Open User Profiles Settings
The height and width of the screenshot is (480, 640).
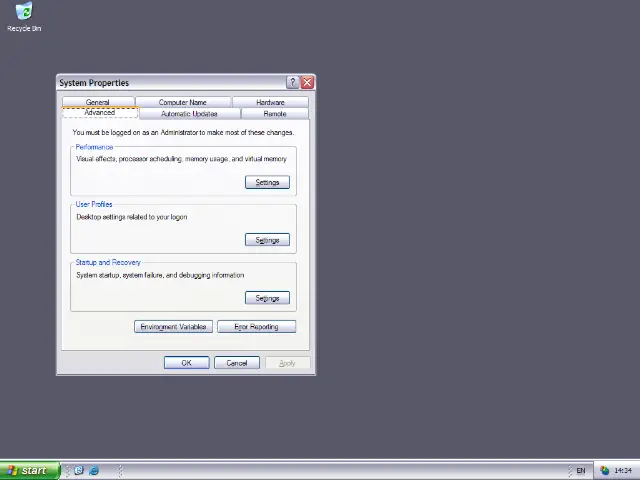267,240
